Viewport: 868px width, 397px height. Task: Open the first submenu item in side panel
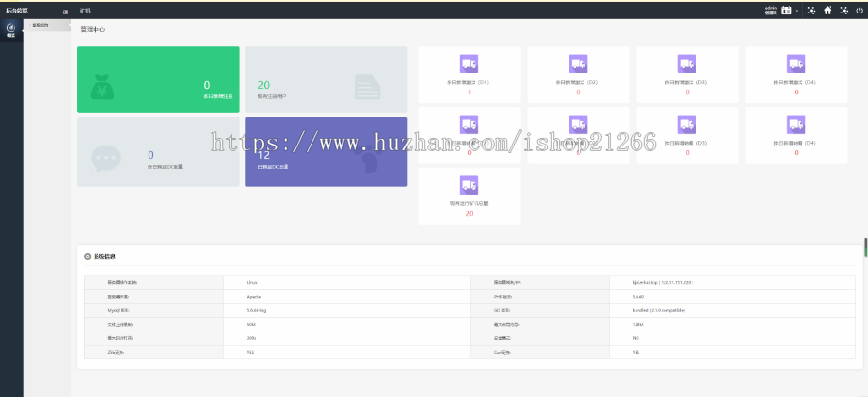[x=41, y=25]
